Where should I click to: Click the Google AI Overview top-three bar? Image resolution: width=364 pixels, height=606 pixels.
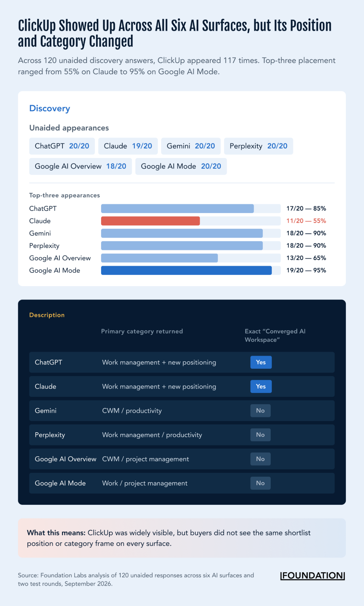tap(159, 258)
